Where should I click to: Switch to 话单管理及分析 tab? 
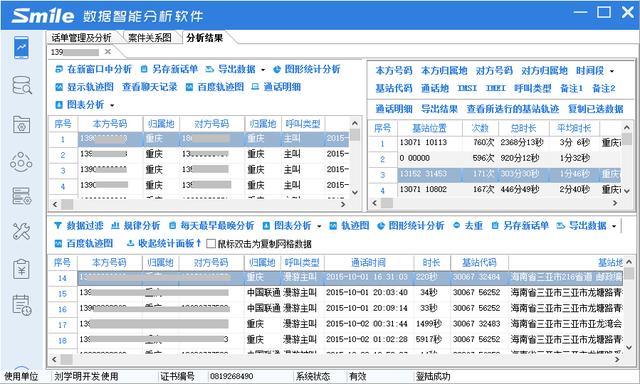tap(81, 38)
